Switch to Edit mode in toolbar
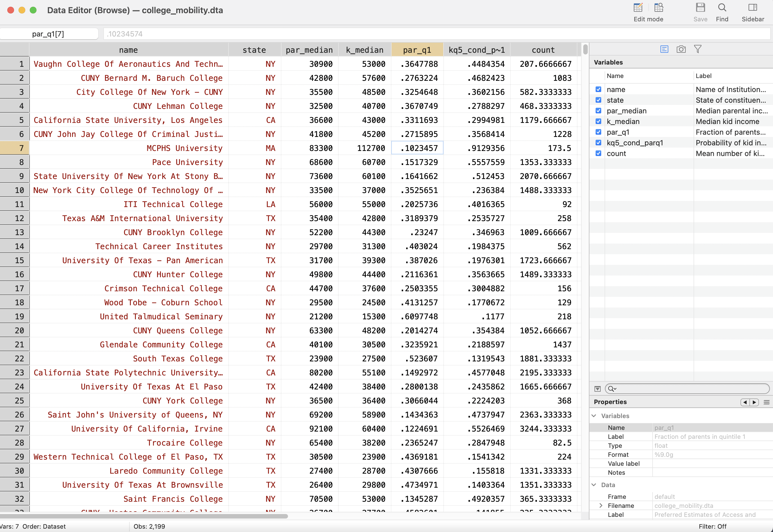Image resolution: width=773 pixels, height=532 pixels. coord(638,8)
